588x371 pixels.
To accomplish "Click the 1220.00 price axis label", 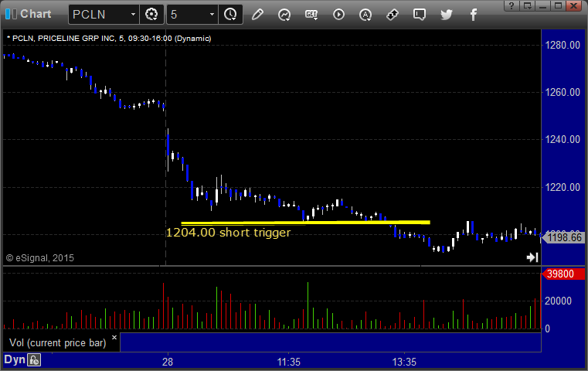I will pyautogui.click(x=563, y=187).
